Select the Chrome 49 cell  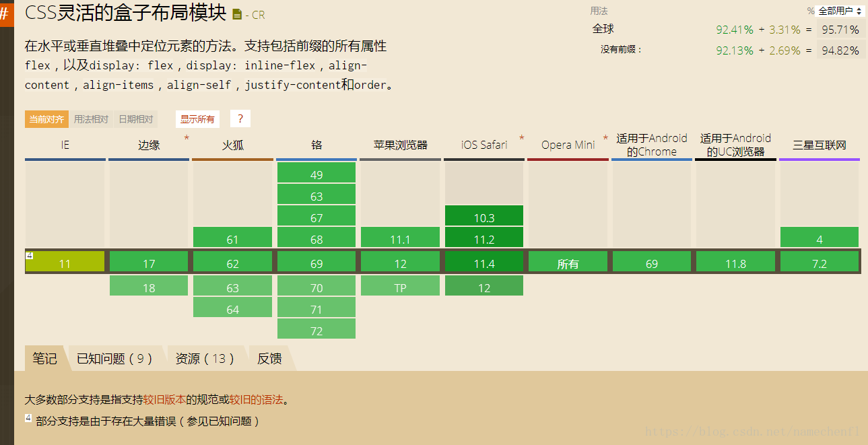pyautogui.click(x=316, y=172)
